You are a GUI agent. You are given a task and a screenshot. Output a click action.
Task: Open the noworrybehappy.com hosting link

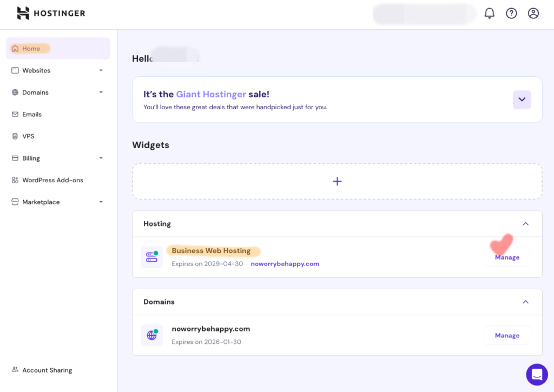285,264
